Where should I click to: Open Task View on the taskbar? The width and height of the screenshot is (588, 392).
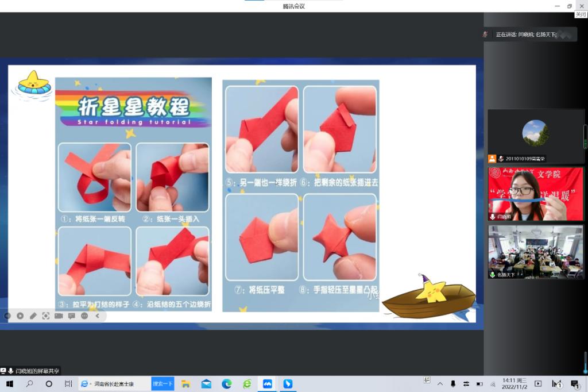click(68, 383)
